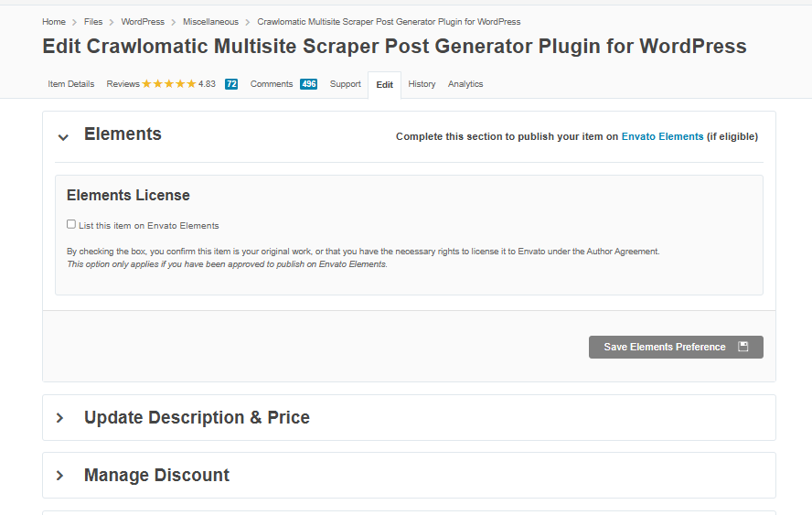Switch to the Item Details tab

point(71,84)
